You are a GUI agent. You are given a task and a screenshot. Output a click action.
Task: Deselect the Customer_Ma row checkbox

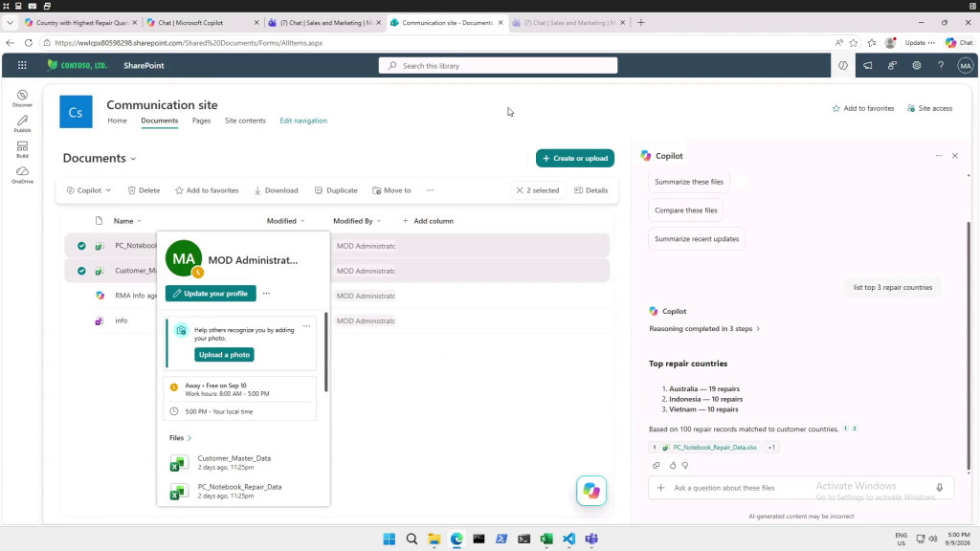81,271
